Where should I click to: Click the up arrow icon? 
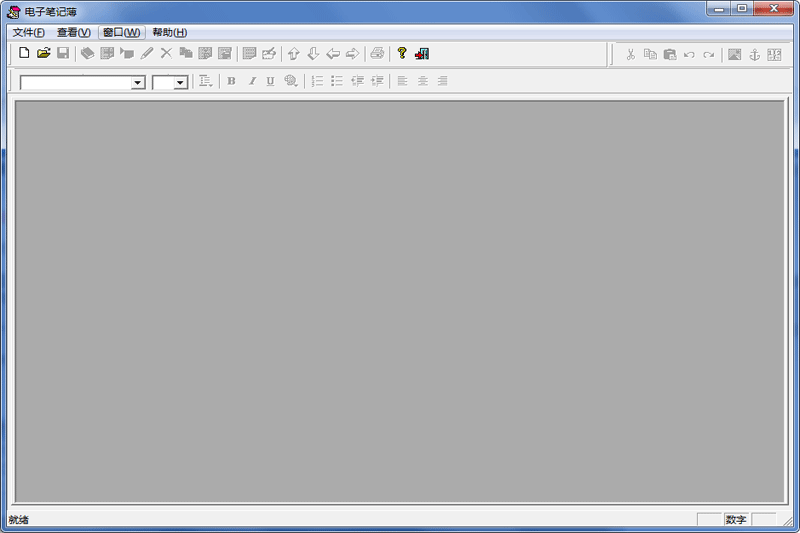click(293, 54)
